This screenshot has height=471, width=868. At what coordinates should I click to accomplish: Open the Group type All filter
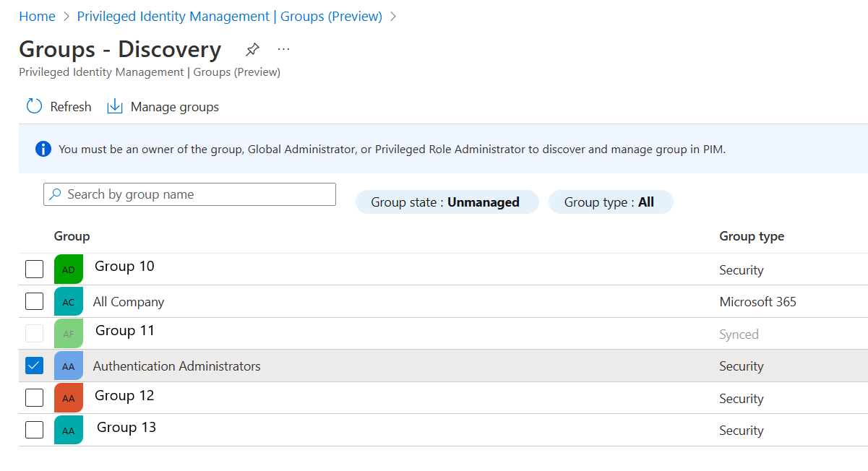(610, 202)
